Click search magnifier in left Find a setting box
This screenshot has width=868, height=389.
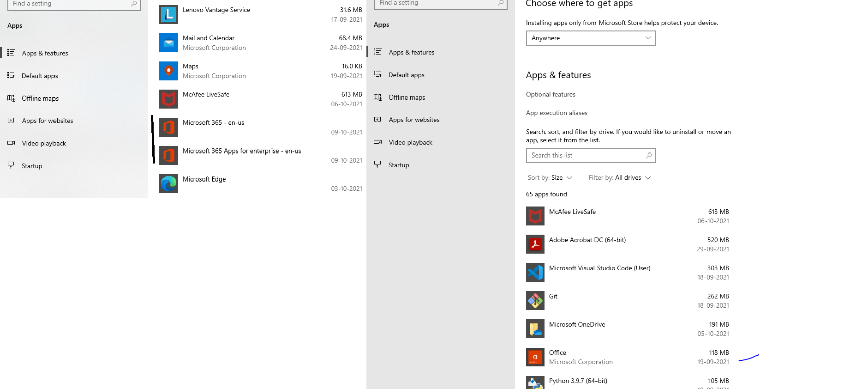134,4
